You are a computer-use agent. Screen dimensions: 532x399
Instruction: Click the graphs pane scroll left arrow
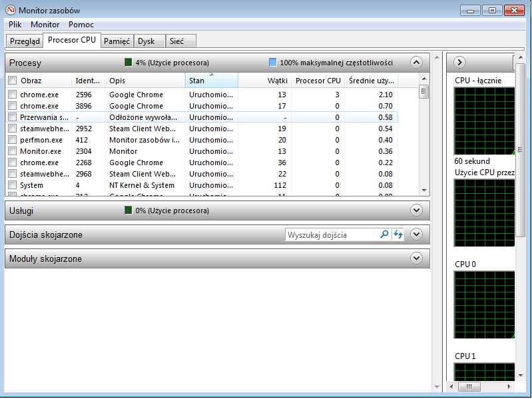(451, 386)
